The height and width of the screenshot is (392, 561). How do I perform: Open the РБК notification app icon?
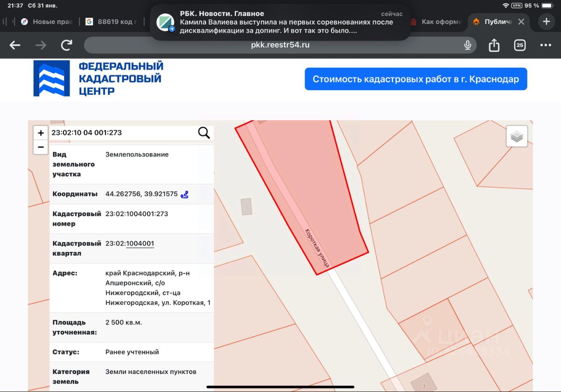pos(166,22)
